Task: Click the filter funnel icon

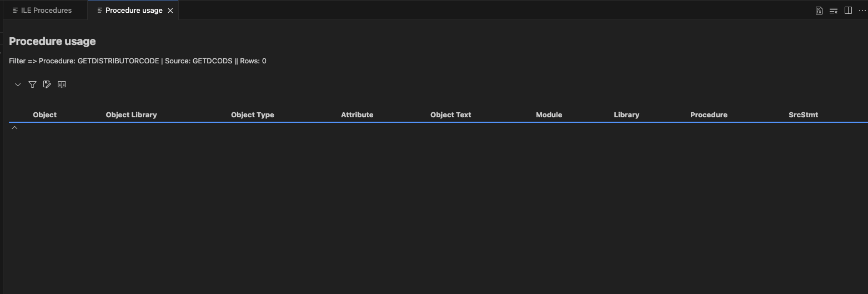Action: pos(32,84)
